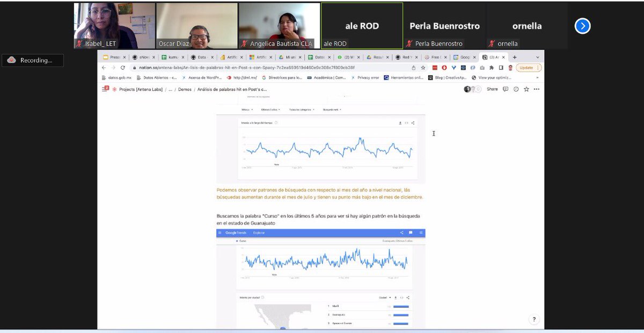
Task: Open the Privacy error bookmark
Action: click(365, 77)
